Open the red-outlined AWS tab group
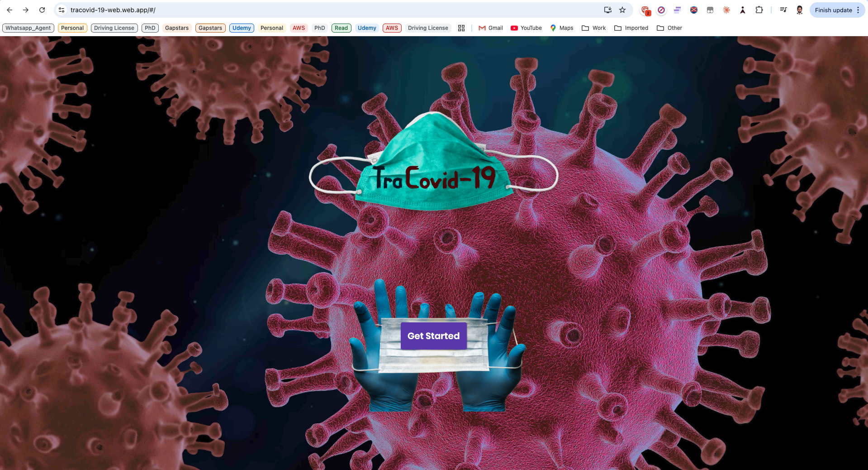This screenshot has height=470, width=868. [x=392, y=28]
